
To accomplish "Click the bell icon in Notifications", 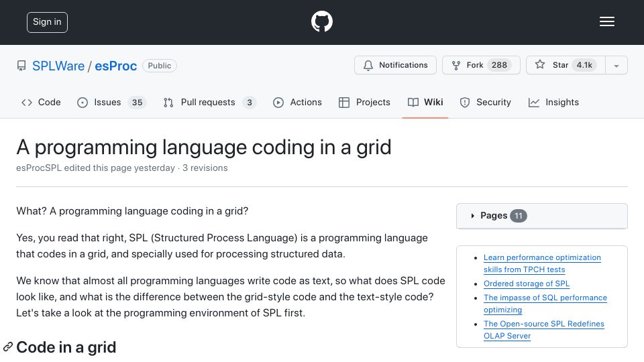I will [368, 65].
